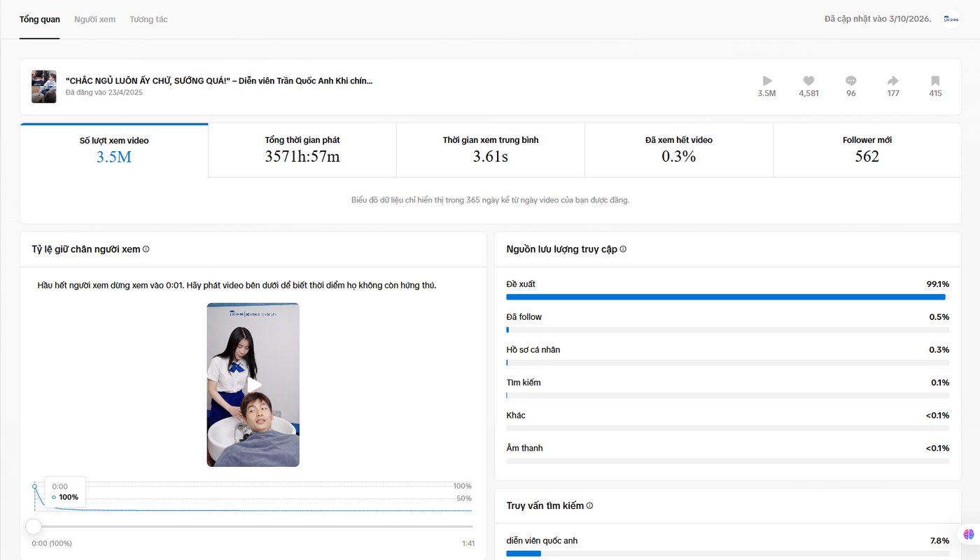Play the retention preview video

(253, 384)
